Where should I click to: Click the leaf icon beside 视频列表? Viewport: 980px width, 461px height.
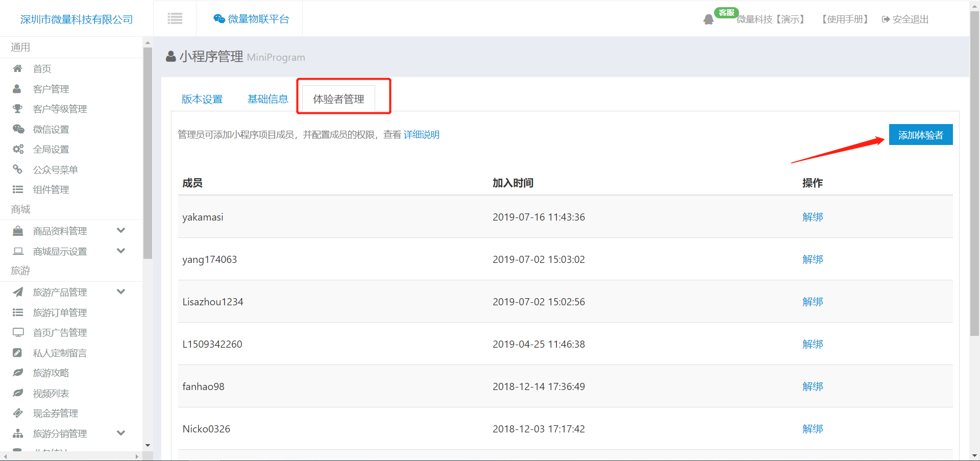[x=18, y=393]
